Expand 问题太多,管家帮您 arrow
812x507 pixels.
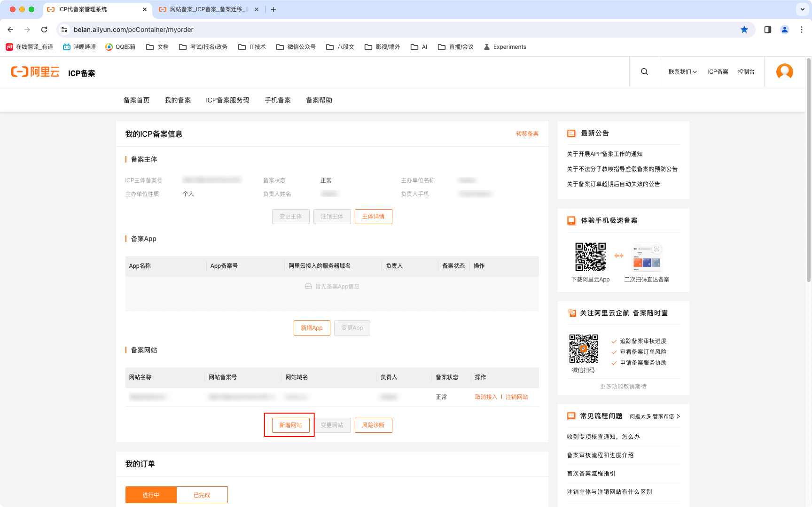coord(678,416)
